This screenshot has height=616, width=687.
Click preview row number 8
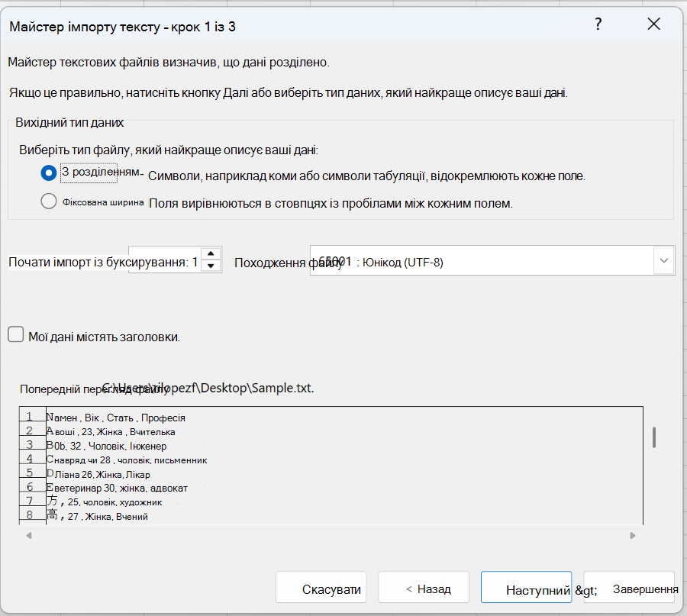point(29,514)
